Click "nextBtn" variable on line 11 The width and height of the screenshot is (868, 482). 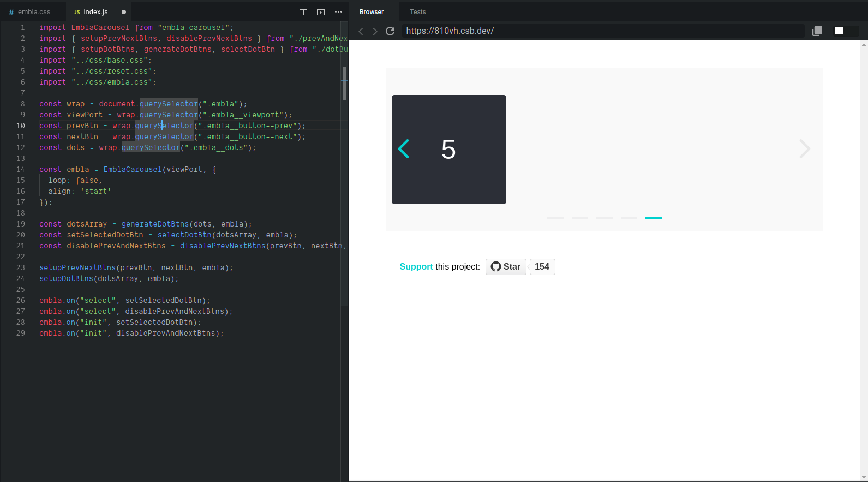(82, 136)
